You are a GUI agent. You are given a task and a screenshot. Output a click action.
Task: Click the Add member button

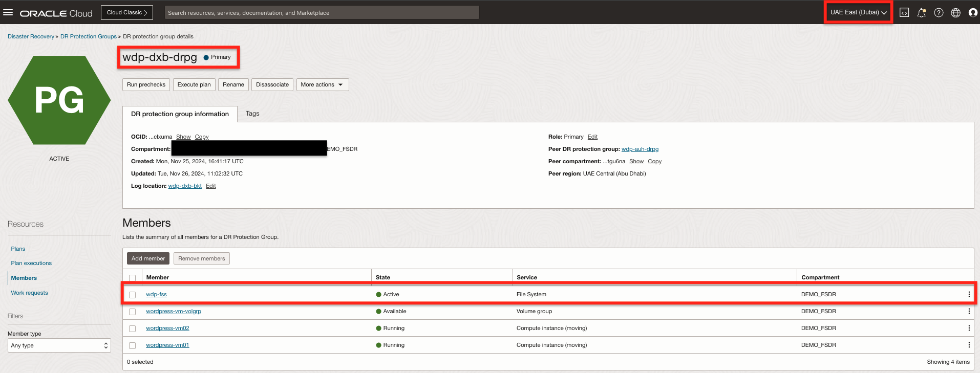tap(148, 258)
